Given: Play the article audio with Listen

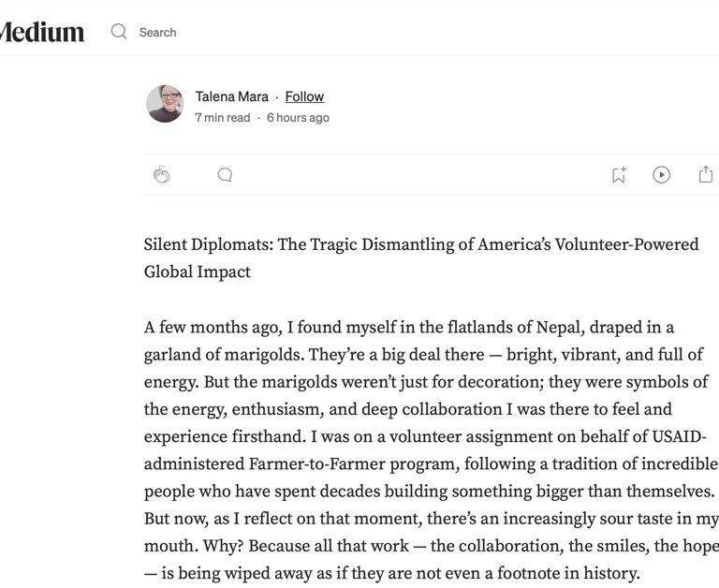Looking at the screenshot, I should (x=662, y=175).
